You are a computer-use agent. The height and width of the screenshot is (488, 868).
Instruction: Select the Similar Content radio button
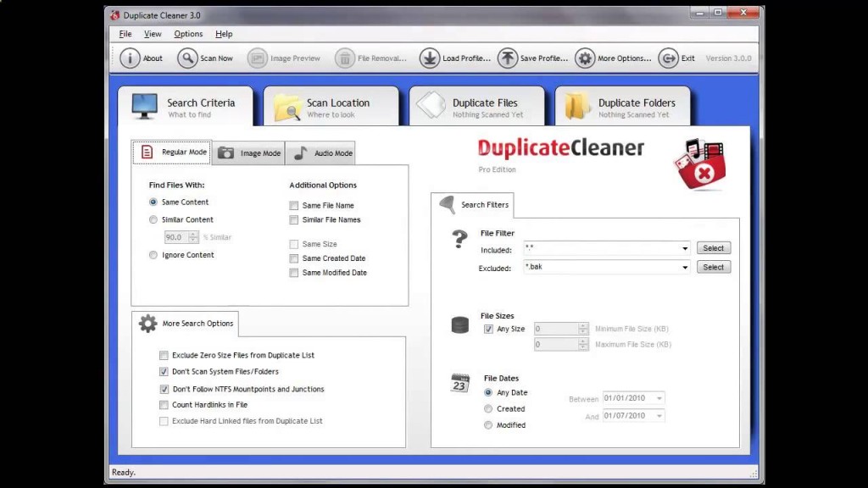click(x=153, y=219)
